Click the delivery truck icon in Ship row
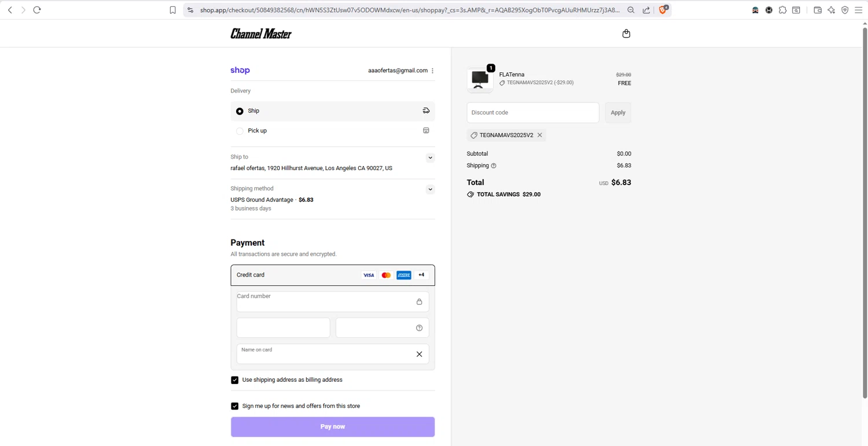This screenshot has width=868, height=446. (426, 110)
